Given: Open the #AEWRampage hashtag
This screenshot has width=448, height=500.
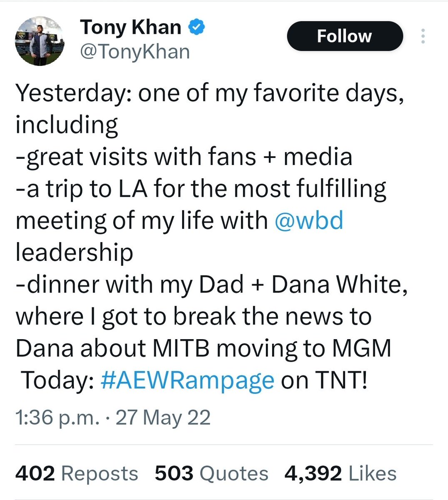Looking at the screenshot, I should point(188,380).
